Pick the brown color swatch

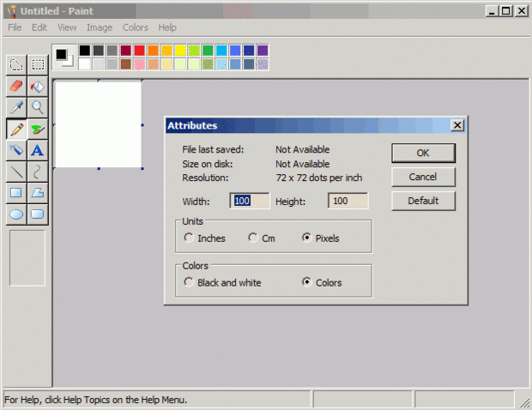coord(125,64)
